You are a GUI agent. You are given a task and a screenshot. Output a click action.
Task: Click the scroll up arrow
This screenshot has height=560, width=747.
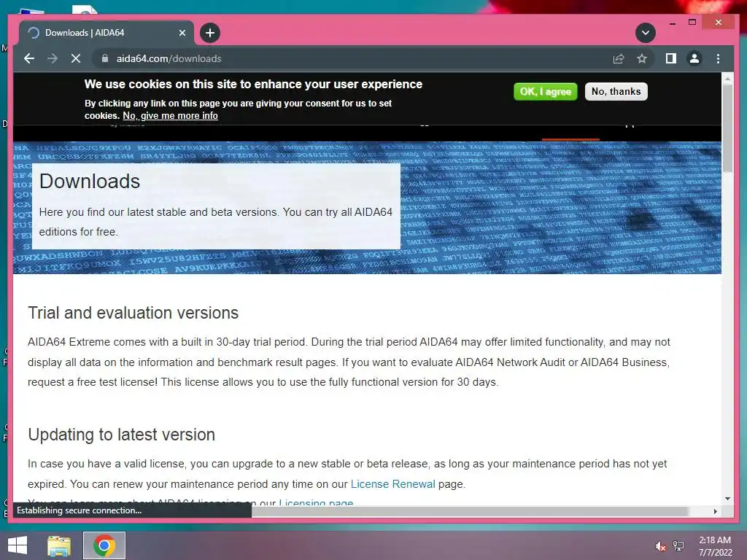(x=727, y=78)
